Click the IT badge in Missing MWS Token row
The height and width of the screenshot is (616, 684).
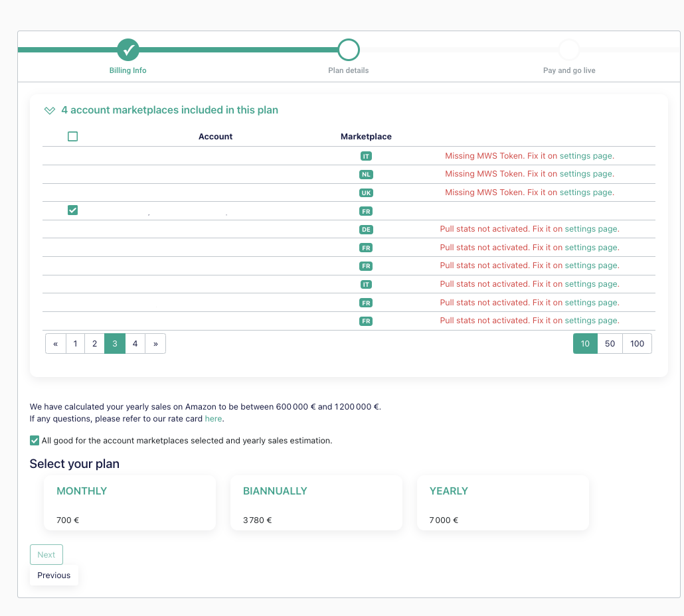click(x=366, y=156)
